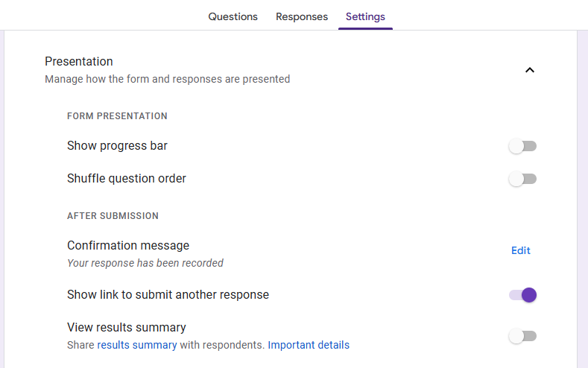Enable the Show progress bar switch
This screenshot has height=368, width=588.
(522, 146)
